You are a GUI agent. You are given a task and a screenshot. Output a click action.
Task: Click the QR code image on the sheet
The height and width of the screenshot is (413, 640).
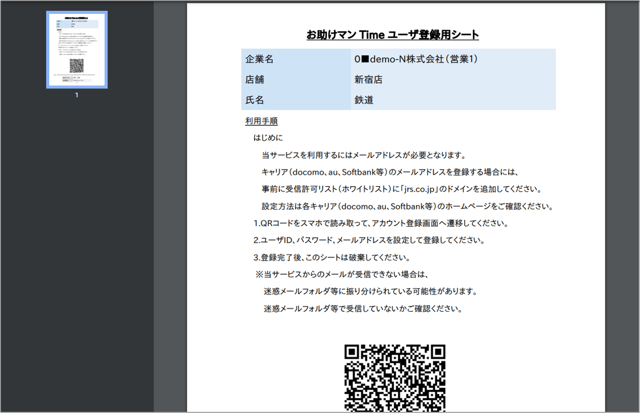[x=395, y=378]
